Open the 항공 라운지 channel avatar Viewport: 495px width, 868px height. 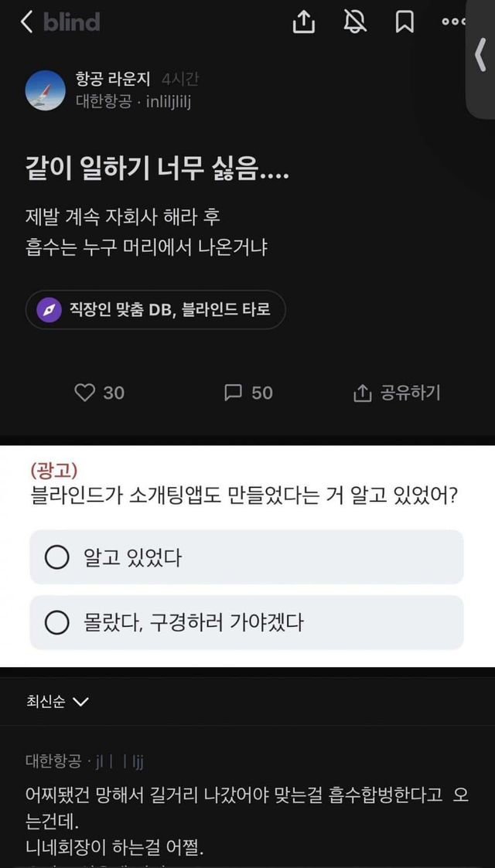click(45, 90)
